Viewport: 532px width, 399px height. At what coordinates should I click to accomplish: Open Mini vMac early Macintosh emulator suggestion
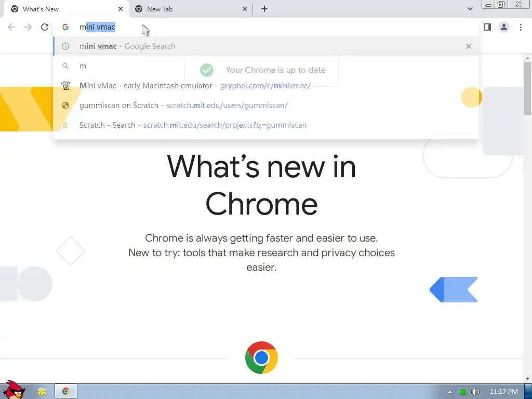click(x=266, y=86)
